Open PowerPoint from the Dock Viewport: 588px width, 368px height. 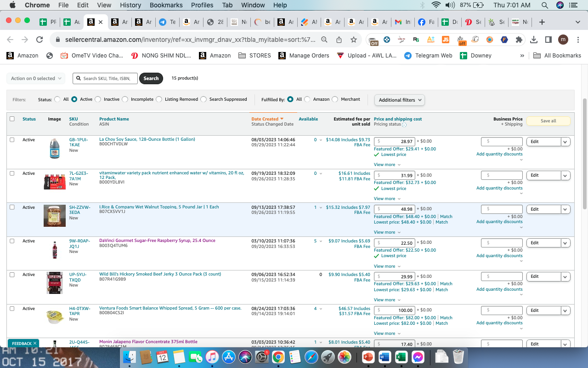coord(368,356)
